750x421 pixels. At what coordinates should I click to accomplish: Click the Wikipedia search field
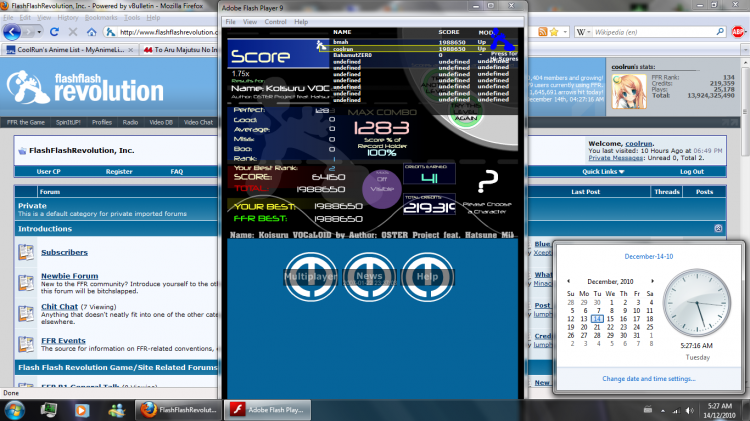(x=653, y=32)
